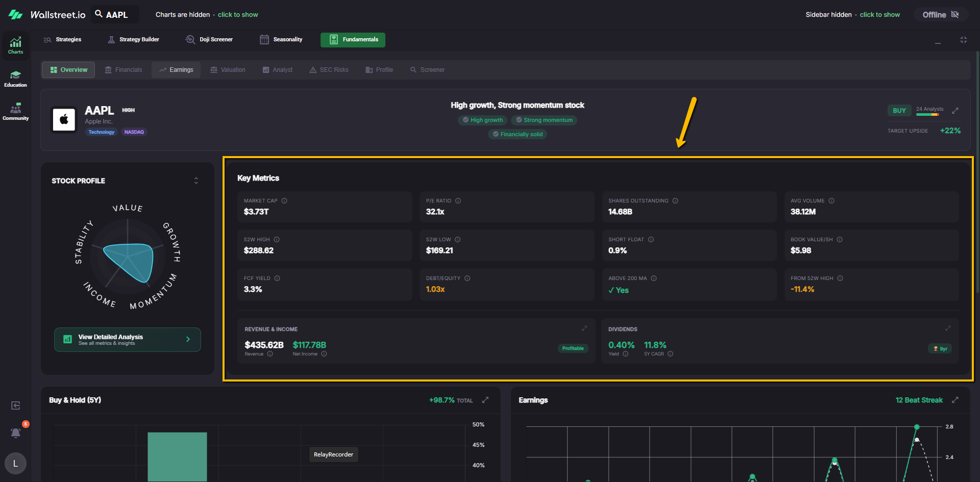Click the AAPL ticker search field
Image resolution: width=980 pixels, height=482 pixels.
coord(116,15)
